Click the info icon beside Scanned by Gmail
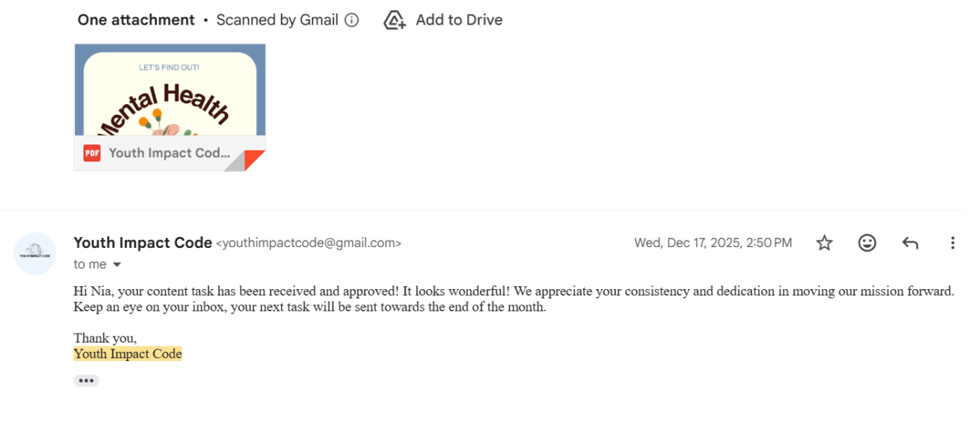 click(x=351, y=21)
